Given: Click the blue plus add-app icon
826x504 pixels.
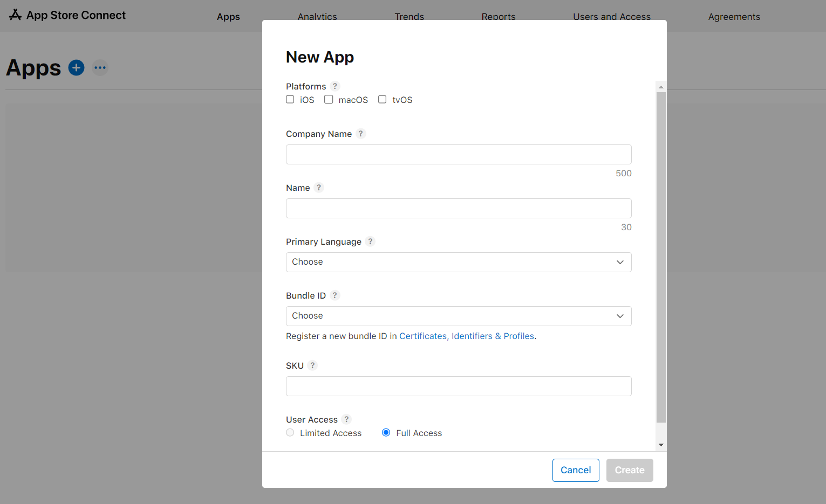Looking at the screenshot, I should click(x=77, y=68).
